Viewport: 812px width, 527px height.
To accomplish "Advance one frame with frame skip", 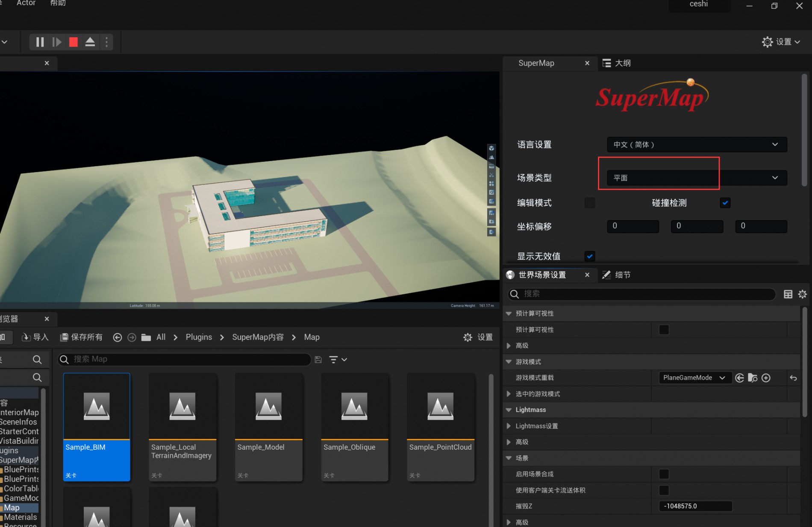I will 56,42.
